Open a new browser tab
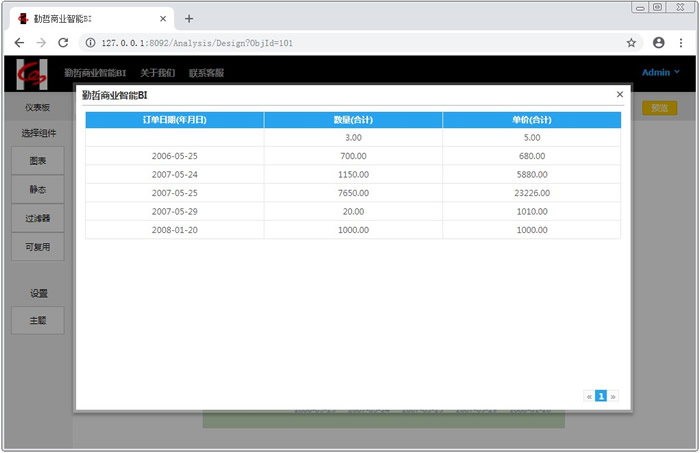This screenshot has width=700, height=453. (189, 18)
